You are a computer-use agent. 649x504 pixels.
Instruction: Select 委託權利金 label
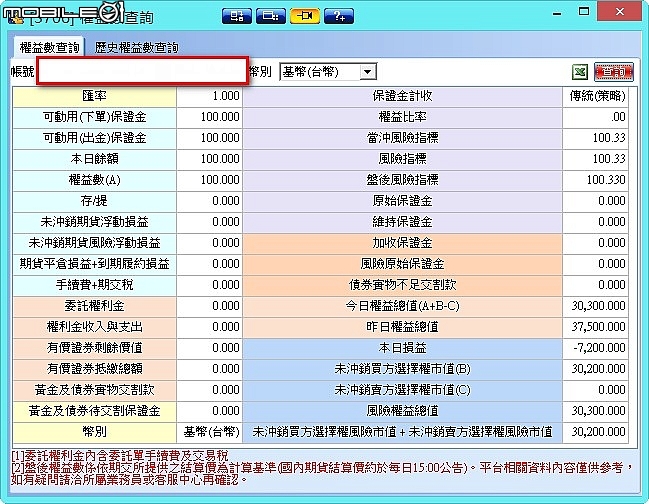click(95, 307)
